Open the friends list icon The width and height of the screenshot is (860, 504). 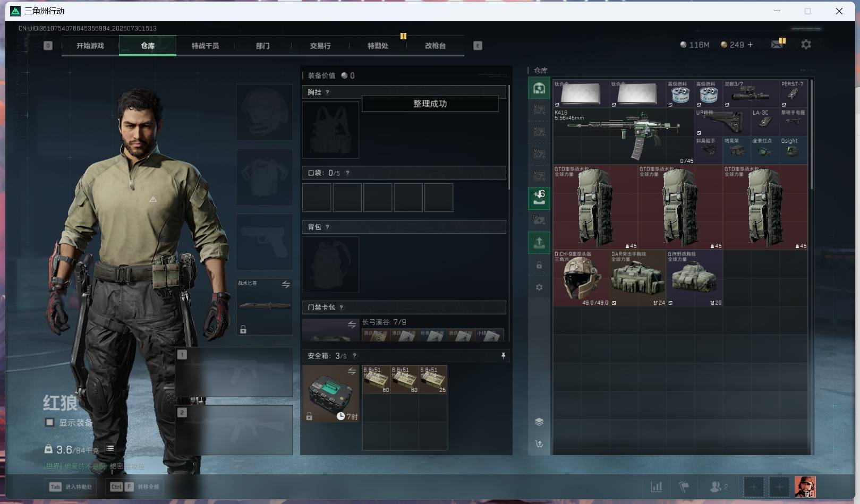coord(719,486)
